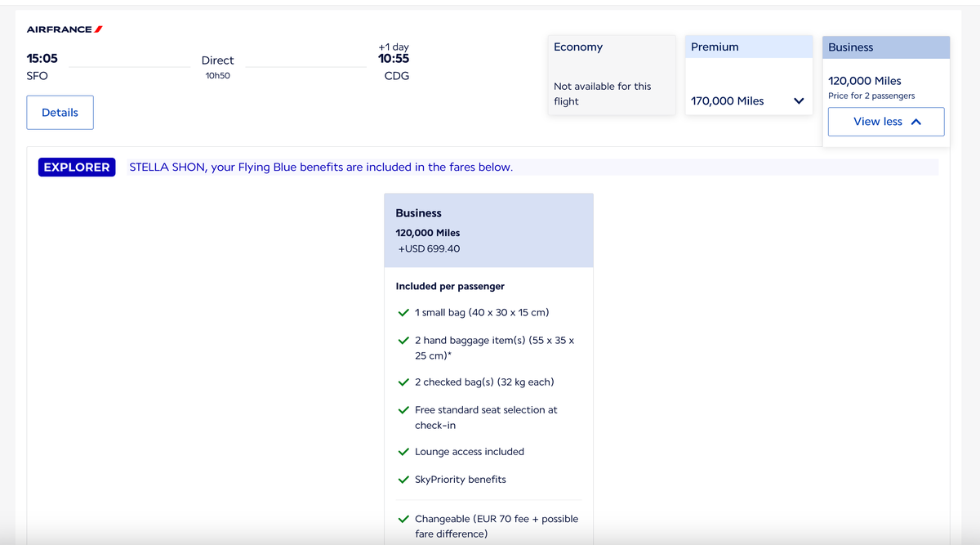Click the EXPLORER loyalty status badge
980x545 pixels.
point(76,167)
